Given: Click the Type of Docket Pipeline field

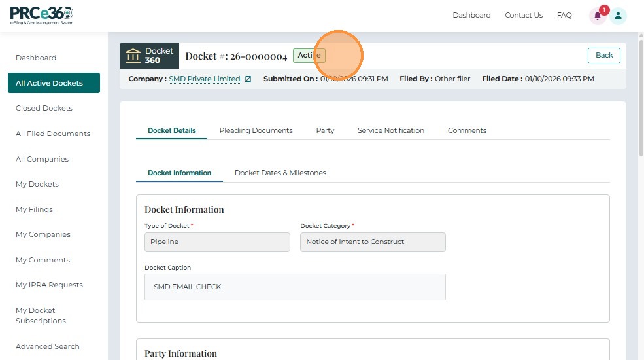Looking at the screenshot, I should click(x=217, y=242).
